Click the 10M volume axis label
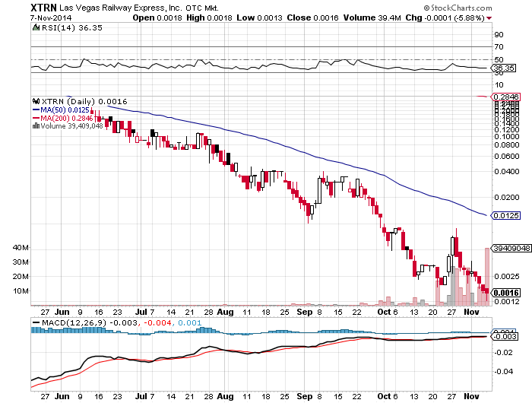This screenshot has height=403, width=532. (x=21, y=291)
